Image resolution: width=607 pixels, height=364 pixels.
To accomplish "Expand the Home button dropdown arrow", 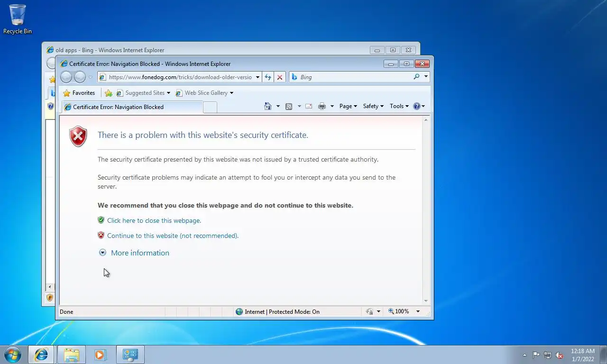I will (278, 106).
